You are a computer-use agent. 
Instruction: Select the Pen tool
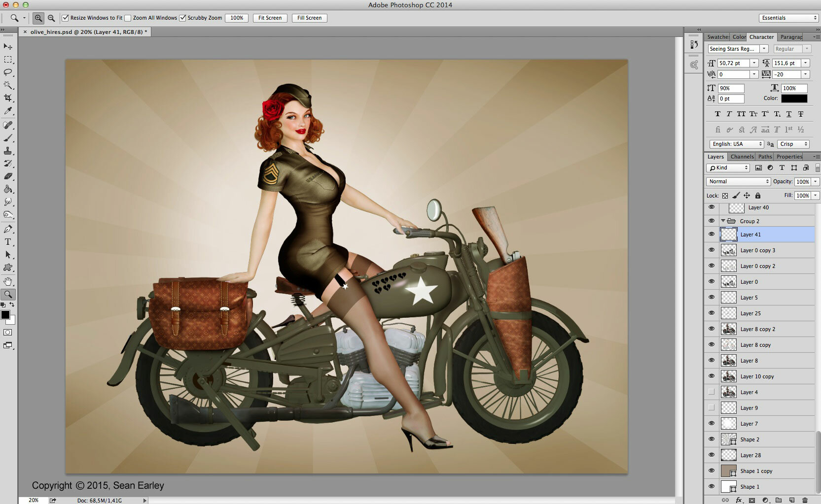coord(8,229)
